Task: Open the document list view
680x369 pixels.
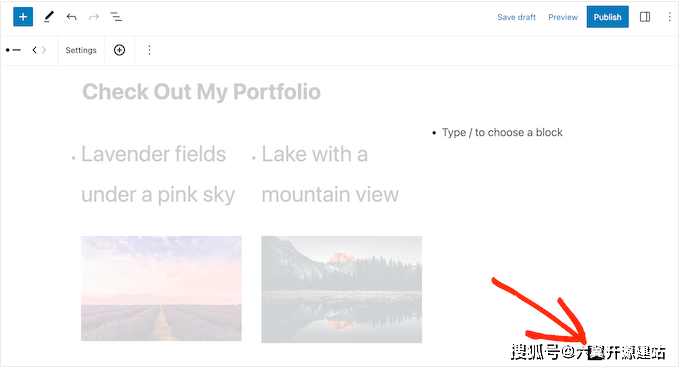Action: [116, 17]
